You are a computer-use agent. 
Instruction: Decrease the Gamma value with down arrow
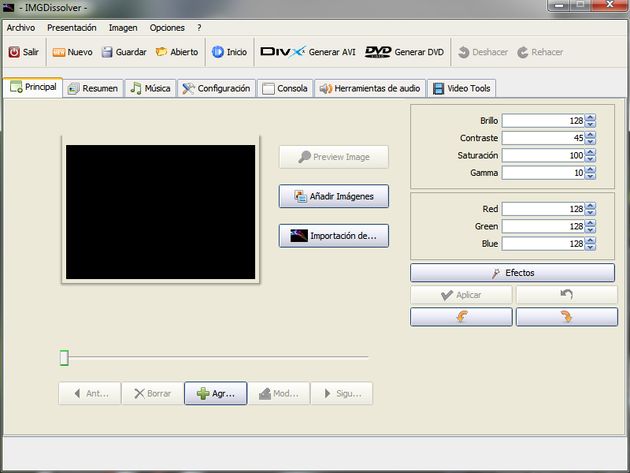point(590,176)
